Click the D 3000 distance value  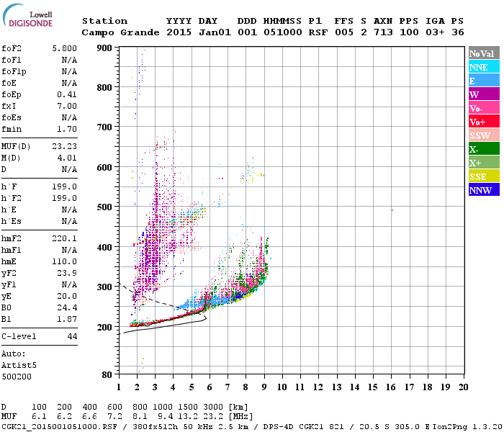pyautogui.click(x=213, y=407)
